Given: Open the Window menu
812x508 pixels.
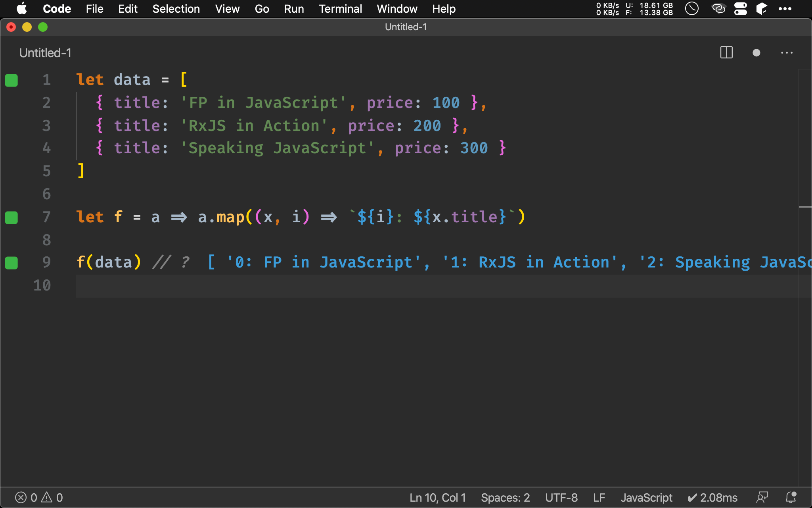Looking at the screenshot, I should coord(397,9).
